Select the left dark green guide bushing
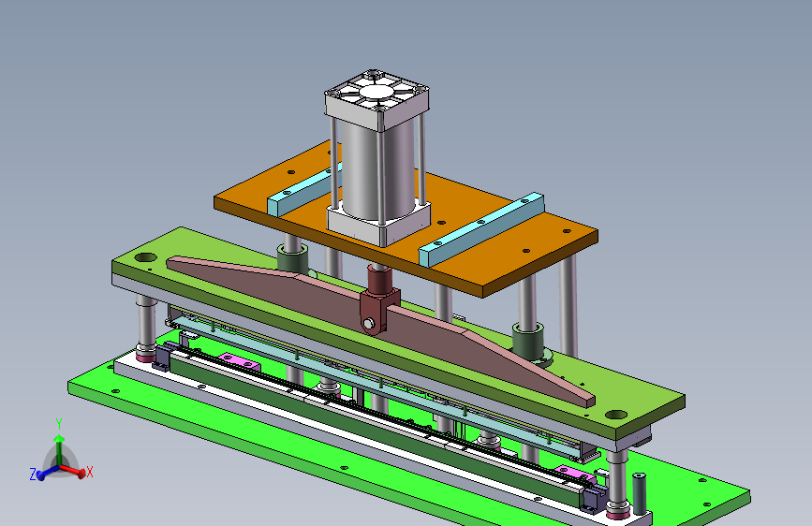The width and height of the screenshot is (812, 526). (293, 259)
